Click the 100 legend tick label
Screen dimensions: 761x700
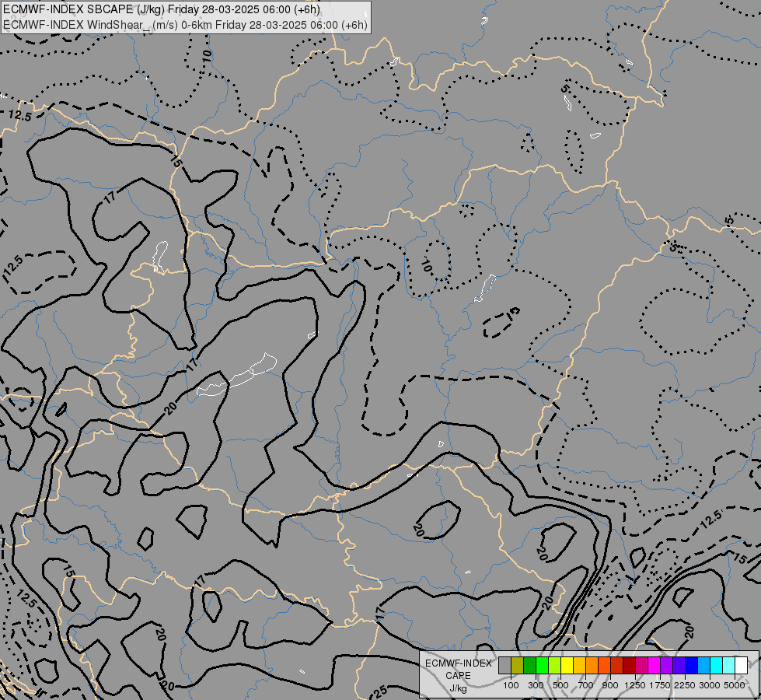click(511, 685)
